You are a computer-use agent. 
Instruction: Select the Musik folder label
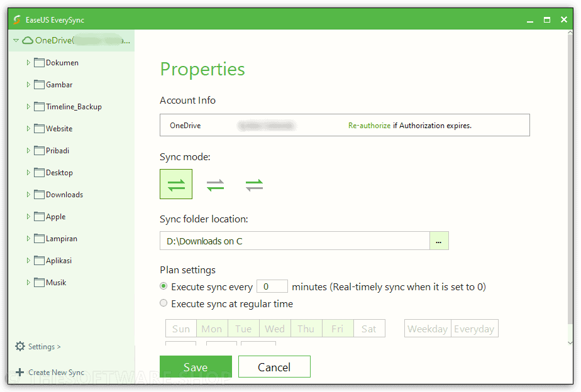coord(56,283)
